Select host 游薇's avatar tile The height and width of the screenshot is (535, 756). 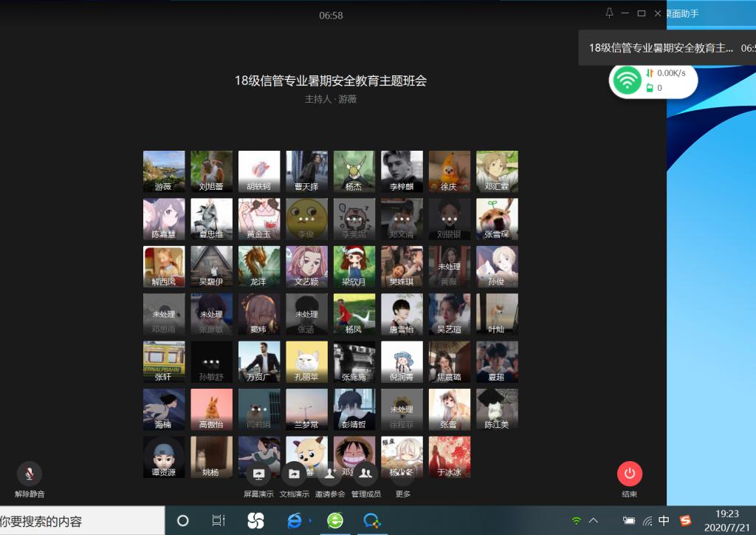[164, 171]
